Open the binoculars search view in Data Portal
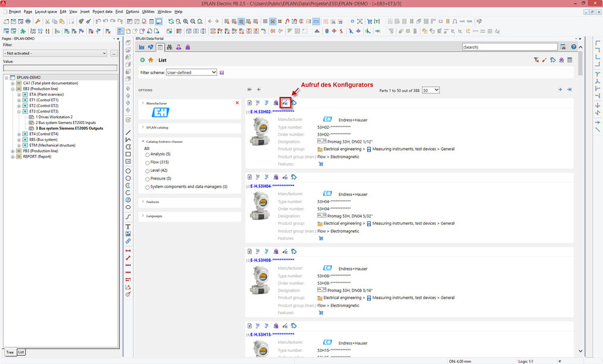Screen dimensions: 603x364 click(169, 47)
